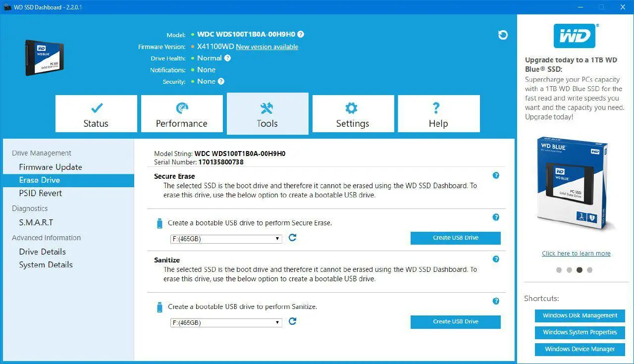The height and width of the screenshot is (364, 634).
Task: Click the help icon for Sanitize section
Action: (x=496, y=259)
